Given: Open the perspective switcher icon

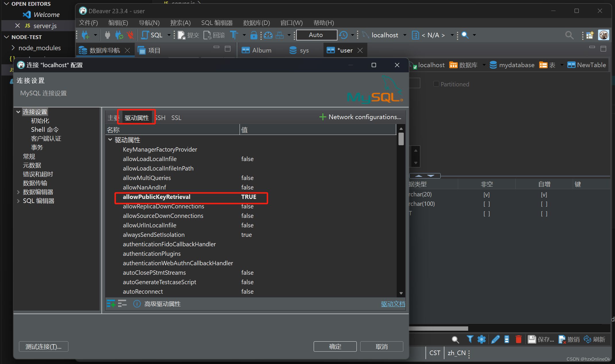Looking at the screenshot, I should click(590, 35).
